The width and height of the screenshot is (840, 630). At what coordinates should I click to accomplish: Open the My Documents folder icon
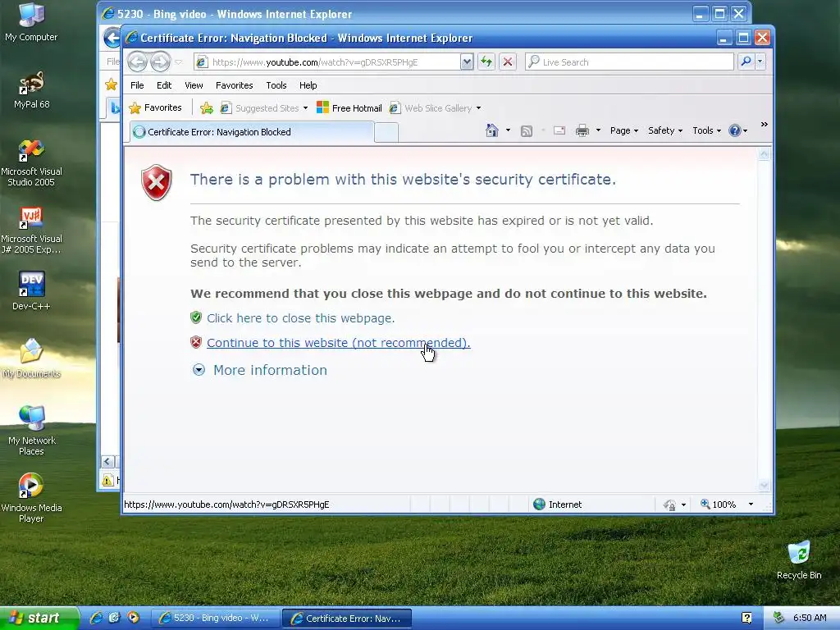[x=31, y=359]
